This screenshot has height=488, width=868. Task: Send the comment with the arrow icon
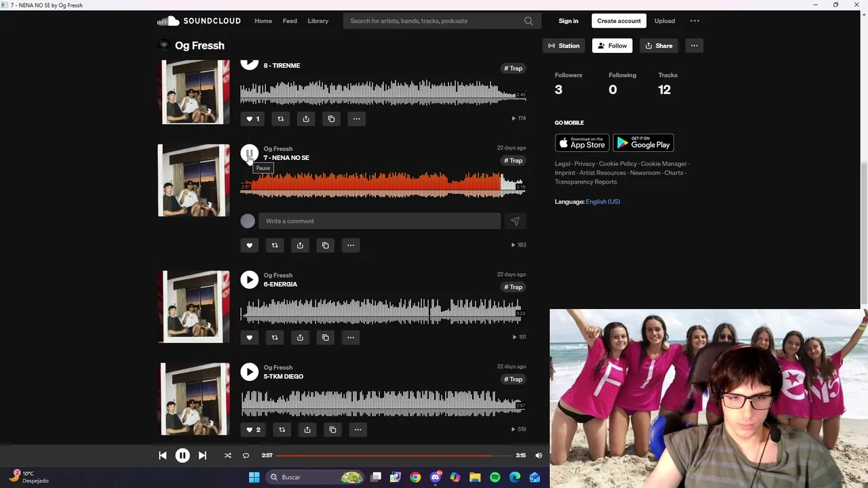pos(515,221)
